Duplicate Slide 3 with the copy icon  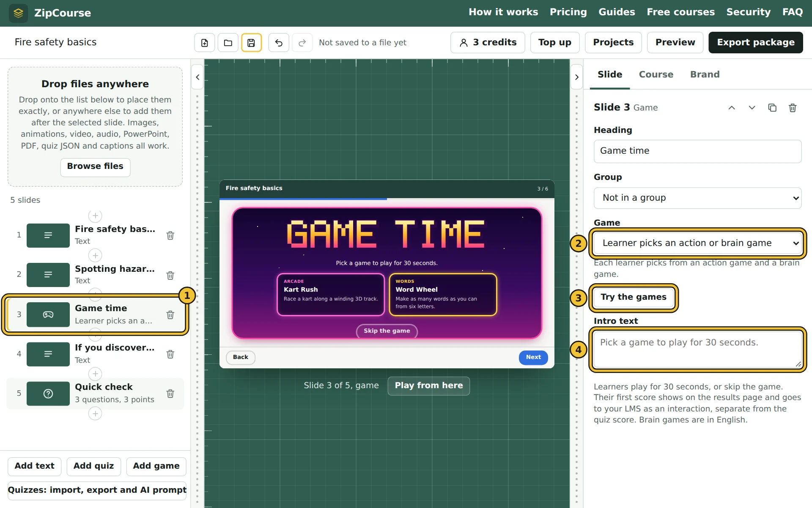tap(772, 108)
